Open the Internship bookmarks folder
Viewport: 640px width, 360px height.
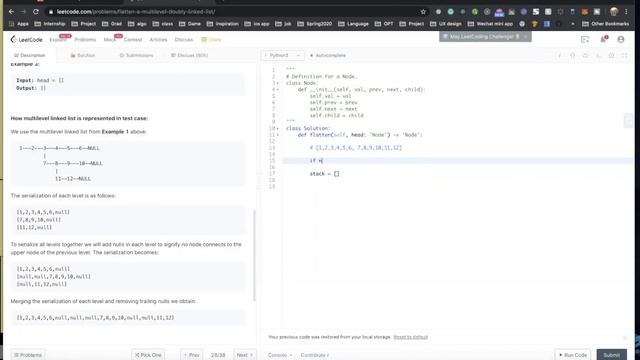[50, 24]
